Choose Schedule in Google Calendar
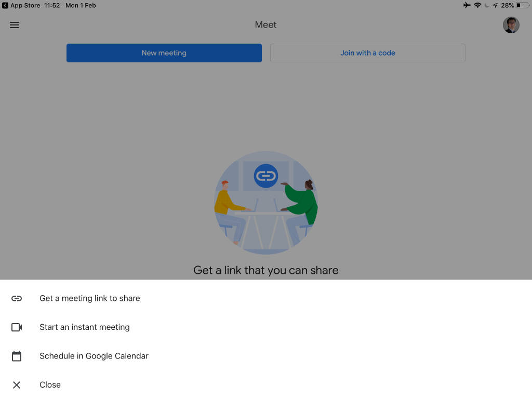 (x=94, y=356)
